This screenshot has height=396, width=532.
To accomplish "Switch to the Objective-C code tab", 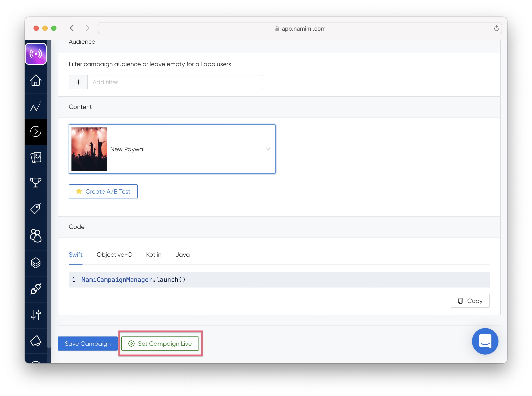I will coord(114,255).
